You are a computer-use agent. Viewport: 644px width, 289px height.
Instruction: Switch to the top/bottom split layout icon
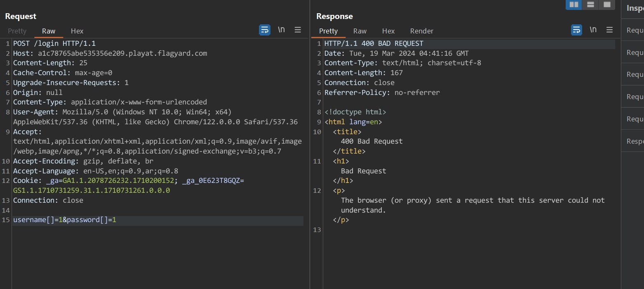coord(590,5)
